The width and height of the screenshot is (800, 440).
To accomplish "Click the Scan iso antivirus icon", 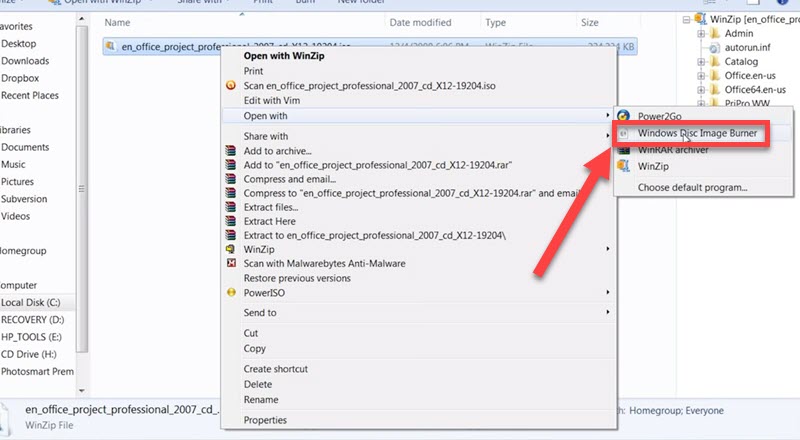I will pyautogui.click(x=231, y=85).
